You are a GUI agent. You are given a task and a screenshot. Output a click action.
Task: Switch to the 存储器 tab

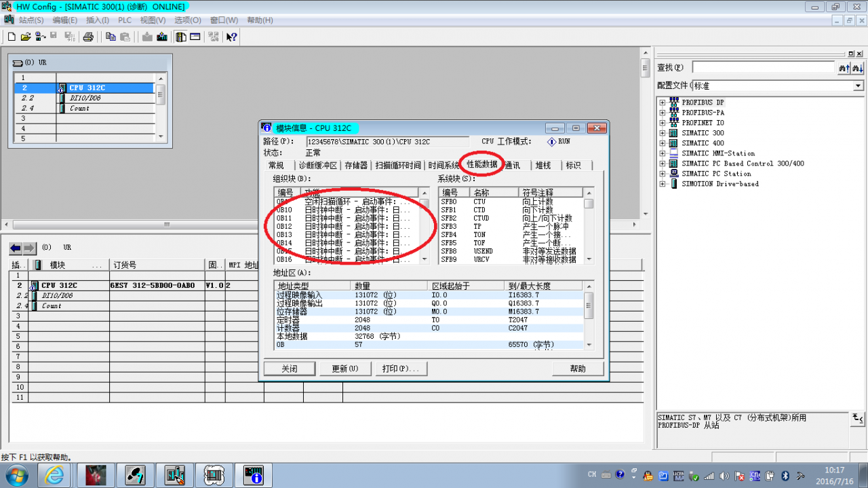pyautogui.click(x=356, y=165)
